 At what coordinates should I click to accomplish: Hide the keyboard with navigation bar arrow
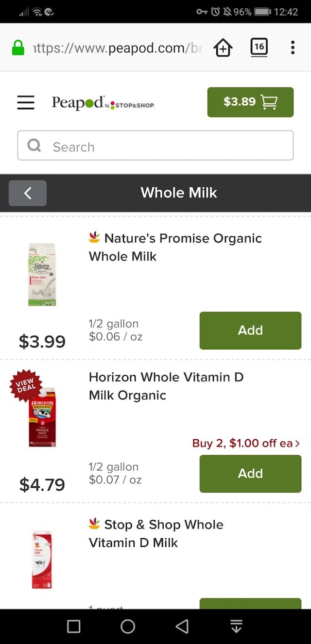click(x=236, y=626)
